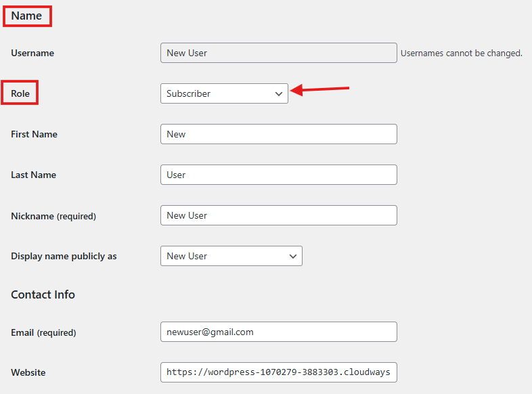Viewport: 532px width, 394px height.
Task: Click the Role label
Action: (20, 93)
